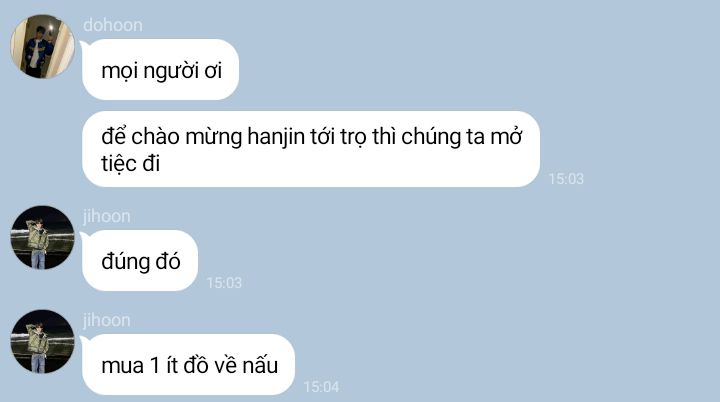The image size is (720, 402).
Task: Click the second 'jihoon' sender name
Action: point(107,320)
